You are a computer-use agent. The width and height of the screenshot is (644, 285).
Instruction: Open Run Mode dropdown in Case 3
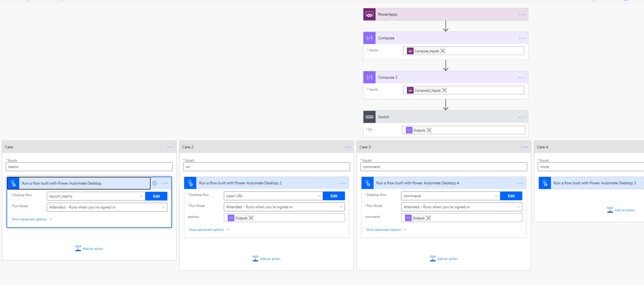tap(462, 207)
